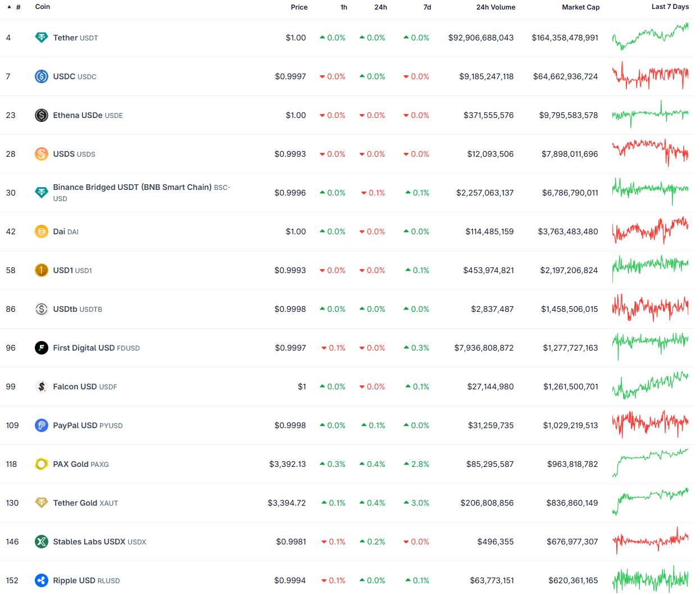700x595 pixels.
Task: Click the USD1 coin logo icon
Action: [42, 270]
